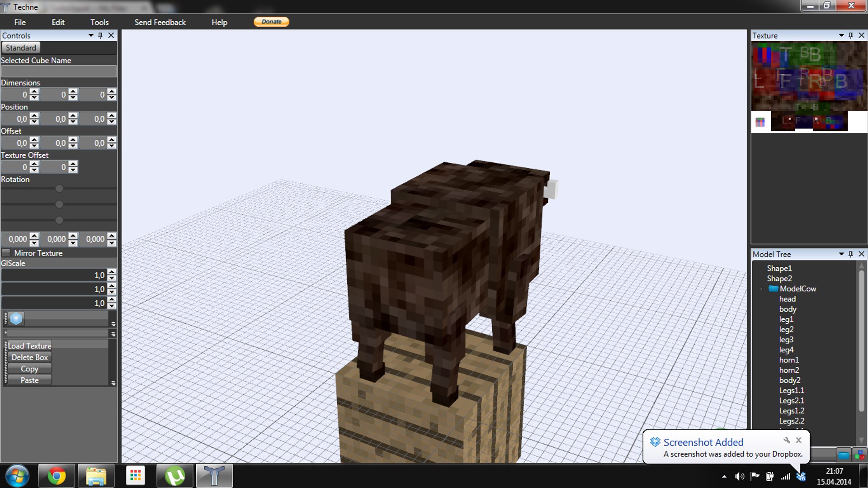Close the Model Tree panel
The image size is (868, 488).
(x=861, y=254)
